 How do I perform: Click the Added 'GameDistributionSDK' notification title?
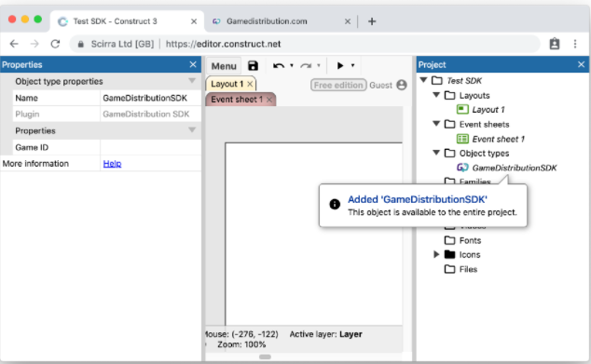tap(418, 199)
